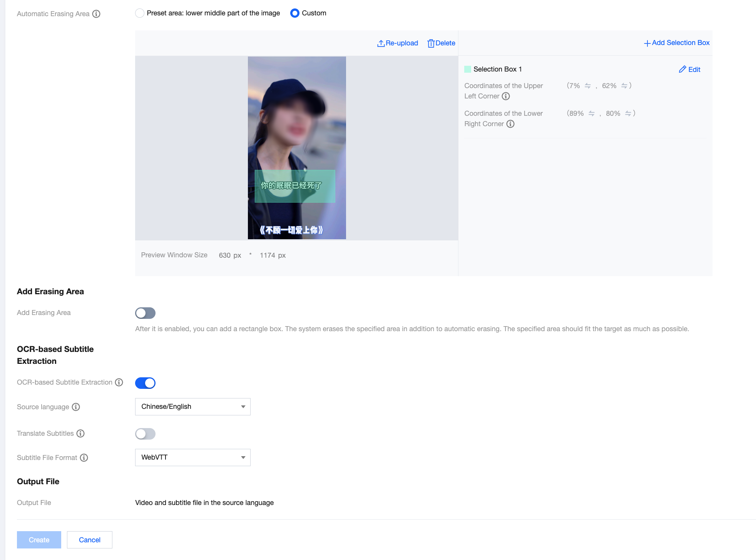
Task: Click info icon next to Source language
Action: (76, 407)
